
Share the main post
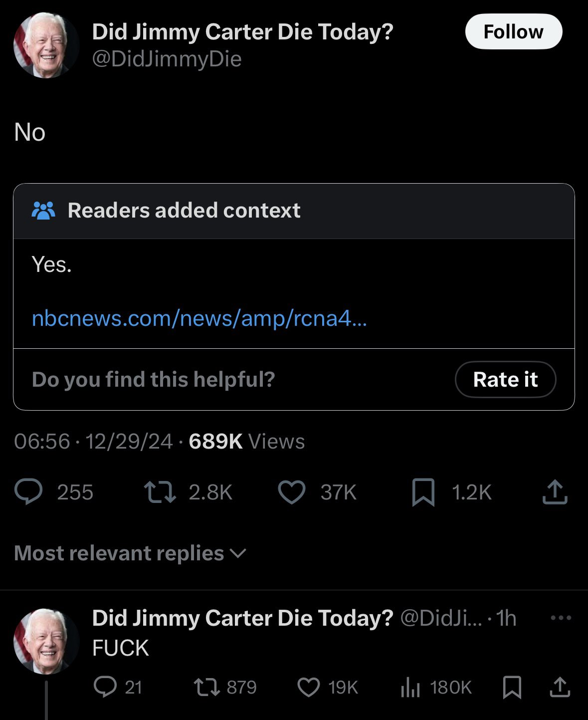[555, 492]
